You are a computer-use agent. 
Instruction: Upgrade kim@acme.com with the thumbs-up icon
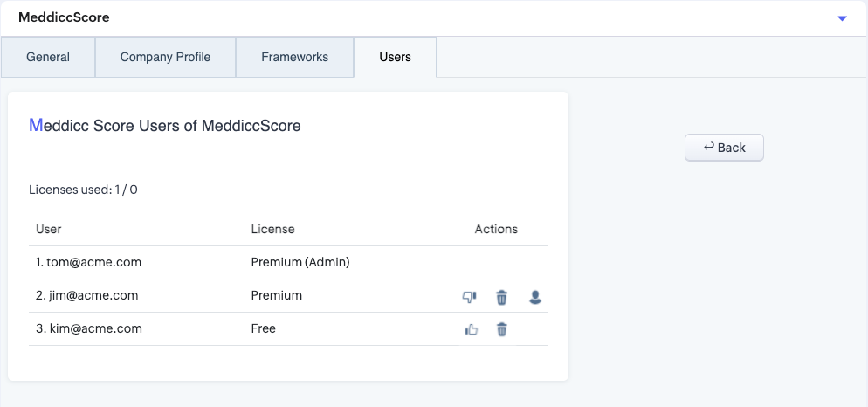click(472, 329)
